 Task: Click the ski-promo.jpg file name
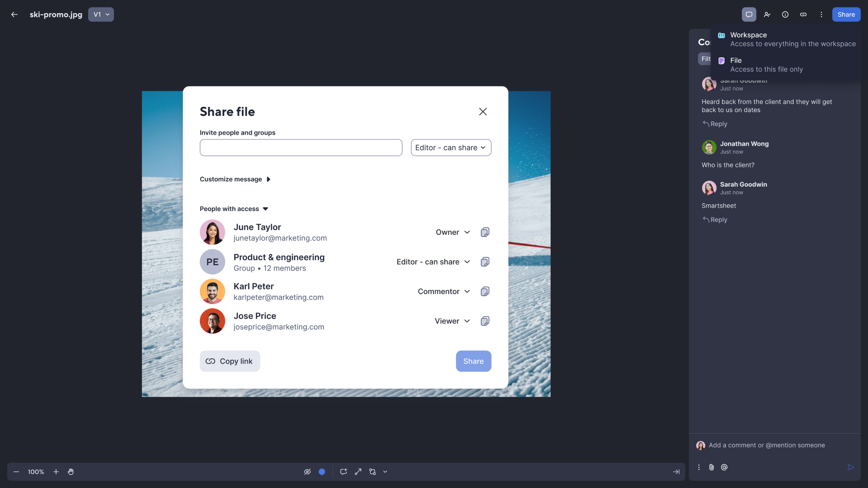(x=56, y=15)
